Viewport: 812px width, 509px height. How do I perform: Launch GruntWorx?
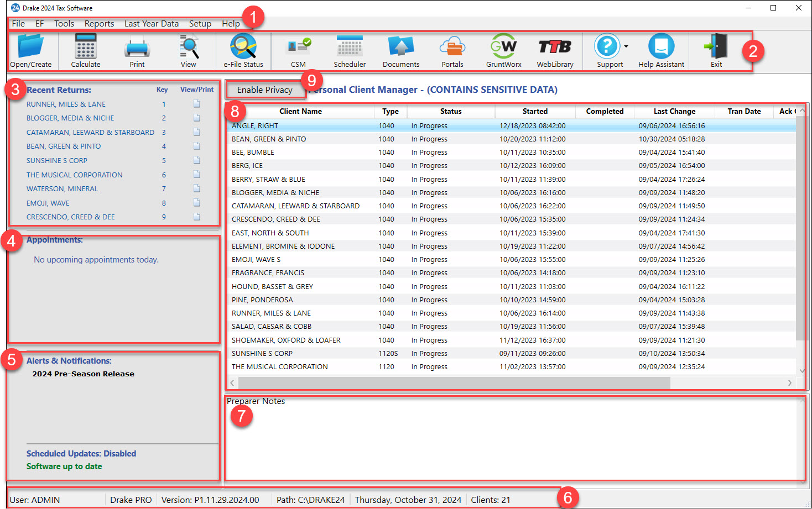point(504,50)
